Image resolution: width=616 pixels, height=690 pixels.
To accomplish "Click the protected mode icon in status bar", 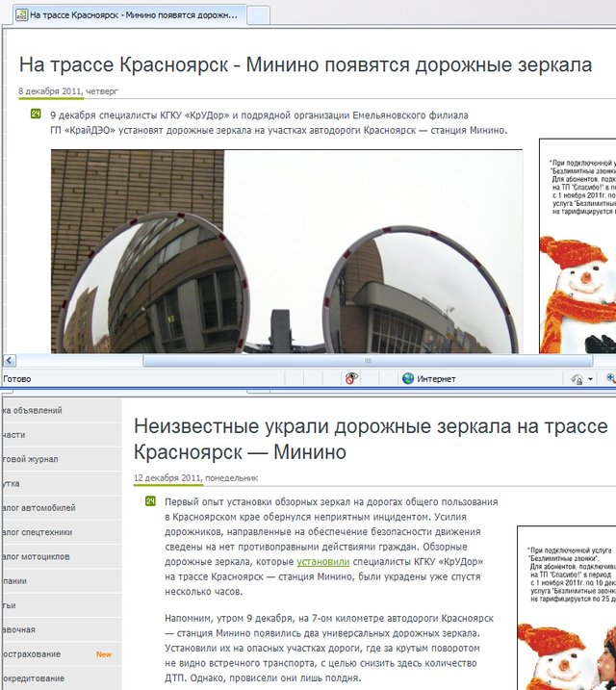I will click(576, 379).
